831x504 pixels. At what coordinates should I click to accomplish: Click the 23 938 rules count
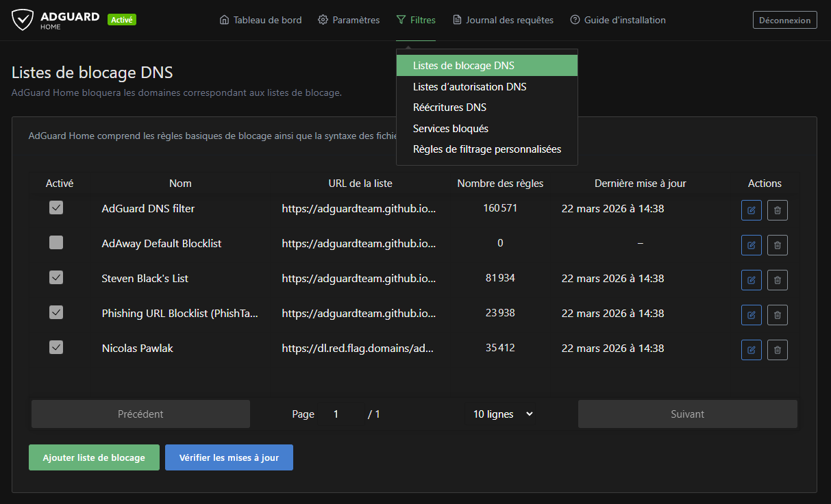[x=500, y=312]
